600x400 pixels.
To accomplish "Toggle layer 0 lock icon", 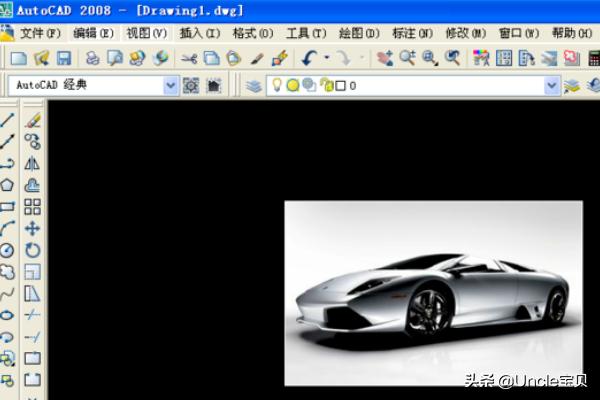I will [327, 85].
